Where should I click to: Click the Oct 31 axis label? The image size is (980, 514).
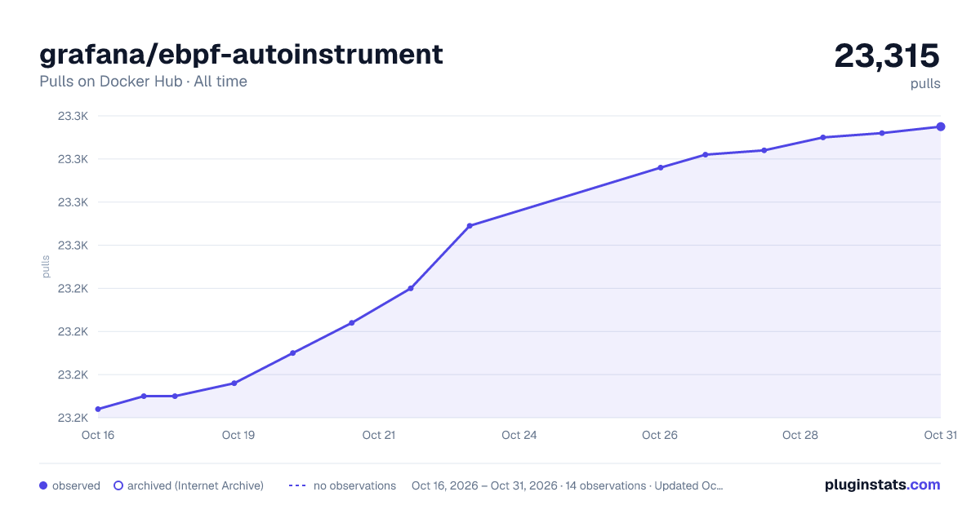point(940,435)
